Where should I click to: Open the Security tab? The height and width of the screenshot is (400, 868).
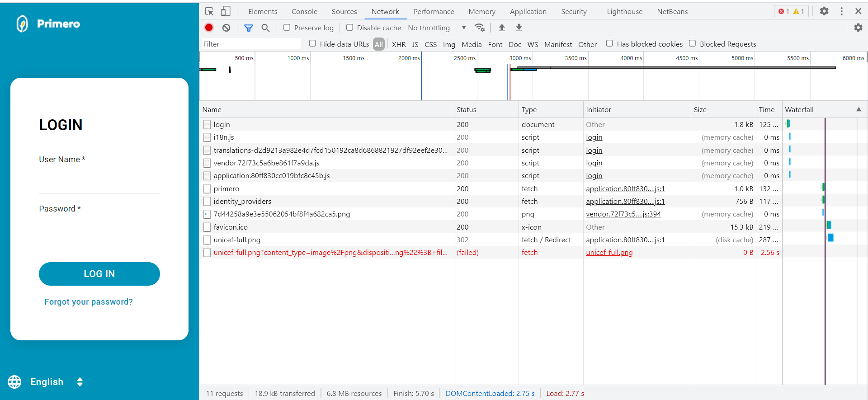[x=574, y=11]
